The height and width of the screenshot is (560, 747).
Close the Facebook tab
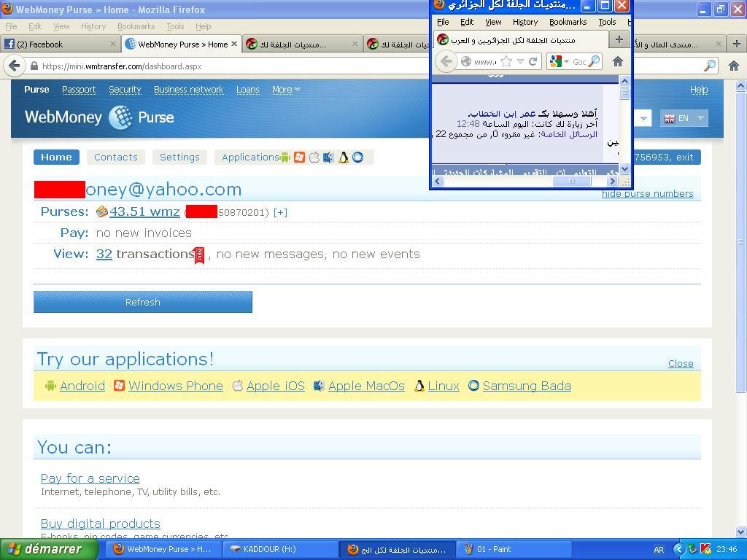click(113, 44)
